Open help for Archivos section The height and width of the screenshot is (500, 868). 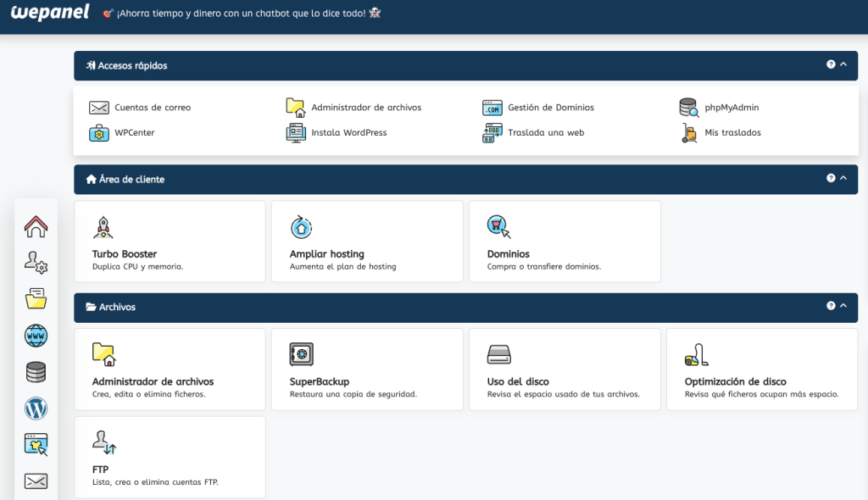tap(831, 306)
